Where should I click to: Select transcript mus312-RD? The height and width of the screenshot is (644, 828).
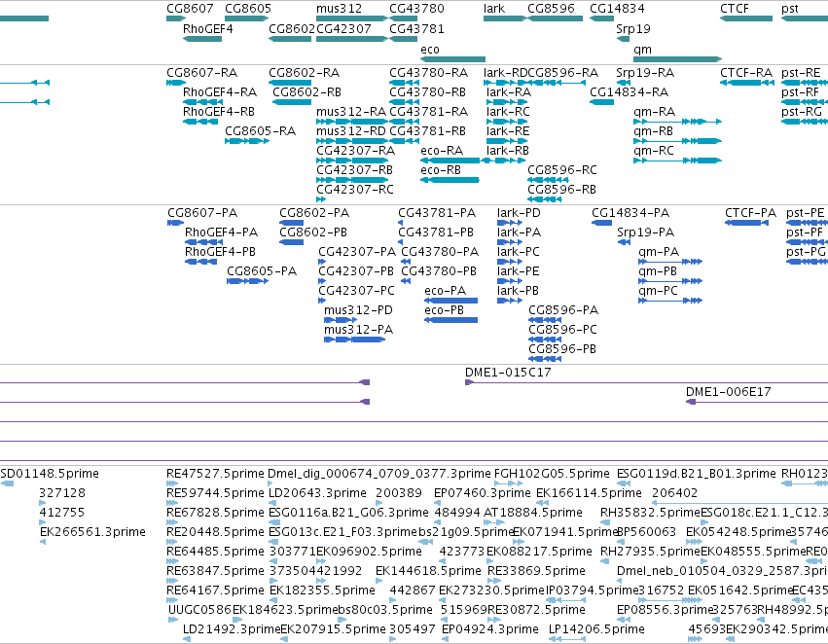[351, 141]
